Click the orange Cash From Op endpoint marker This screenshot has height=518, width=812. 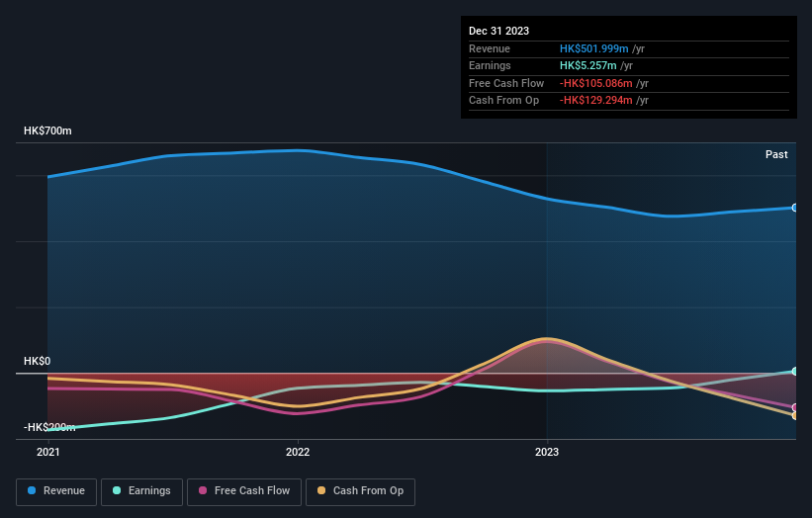pos(795,415)
